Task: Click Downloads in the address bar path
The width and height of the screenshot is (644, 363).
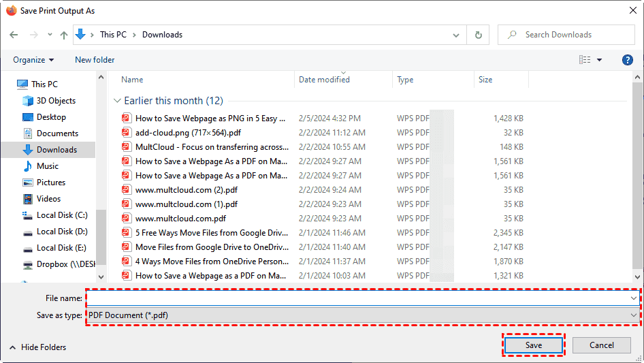Action: [x=162, y=35]
